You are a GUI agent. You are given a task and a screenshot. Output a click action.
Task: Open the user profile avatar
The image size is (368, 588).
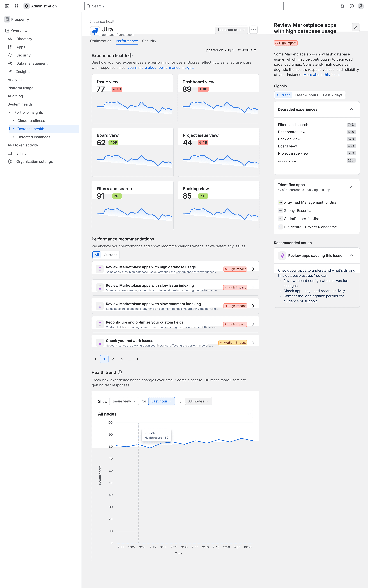(x=361, y=6)
